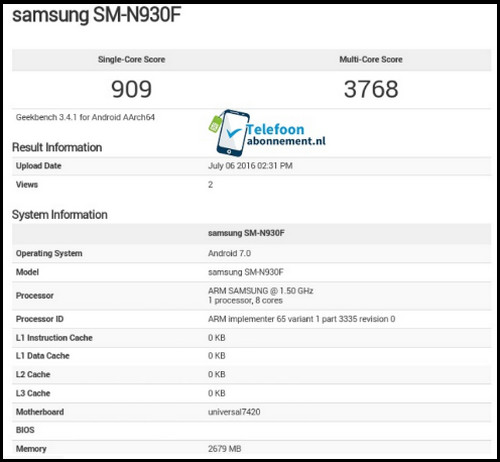Select the 'July 06 2016 02:31 PM' value
Screen dimensions: 500x462
click(x=250, y=166)
